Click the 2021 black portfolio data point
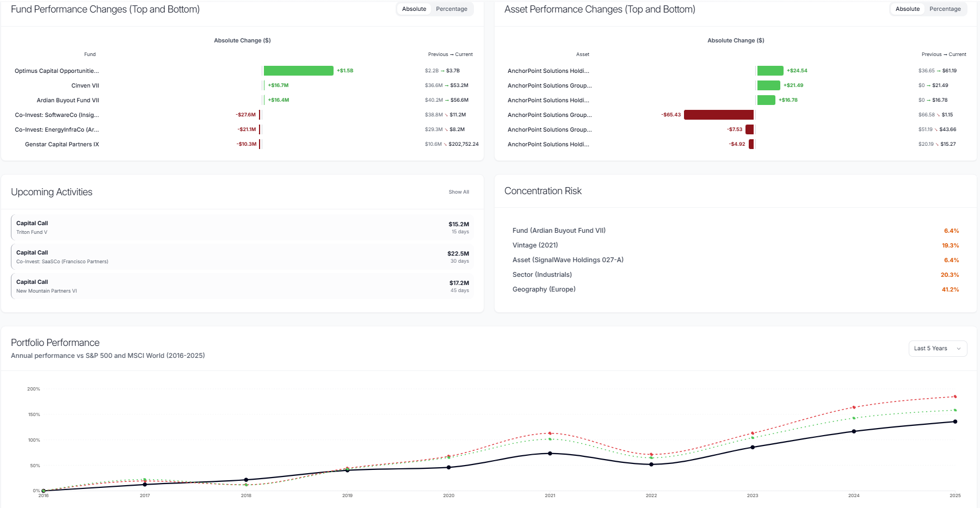This screenshot has height=508, width=980. pos(550,453)
